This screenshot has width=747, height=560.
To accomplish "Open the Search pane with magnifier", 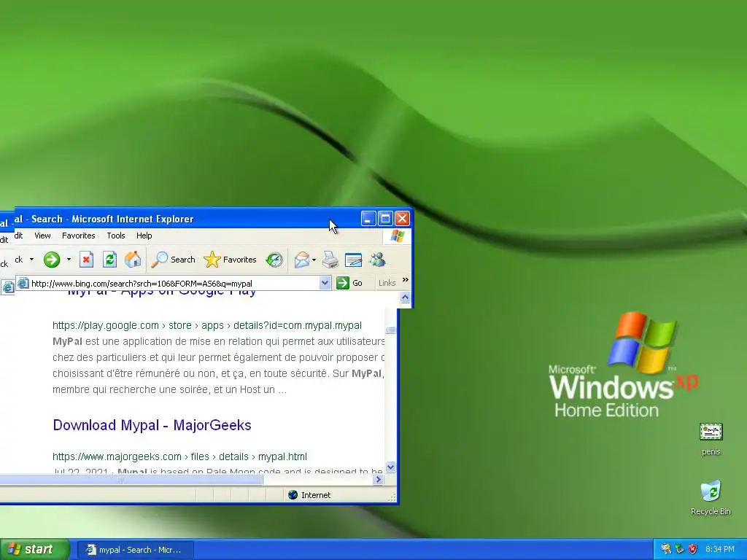I will 174,260.
